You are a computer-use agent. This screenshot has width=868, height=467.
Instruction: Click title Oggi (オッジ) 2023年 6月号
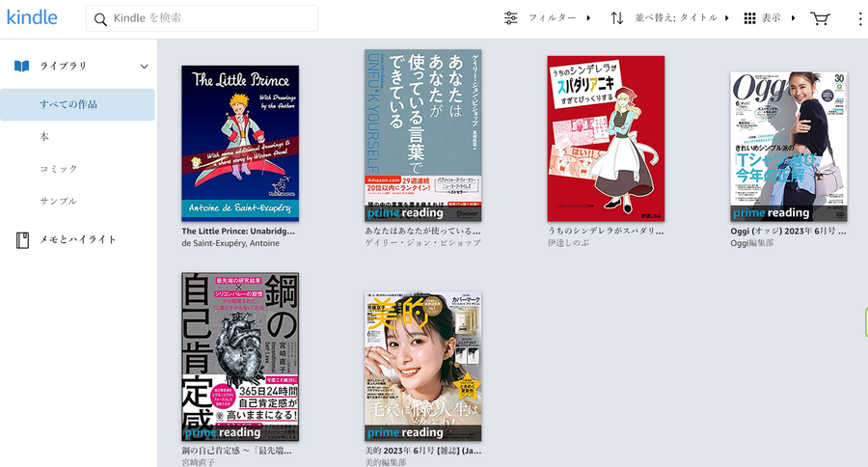788,231
